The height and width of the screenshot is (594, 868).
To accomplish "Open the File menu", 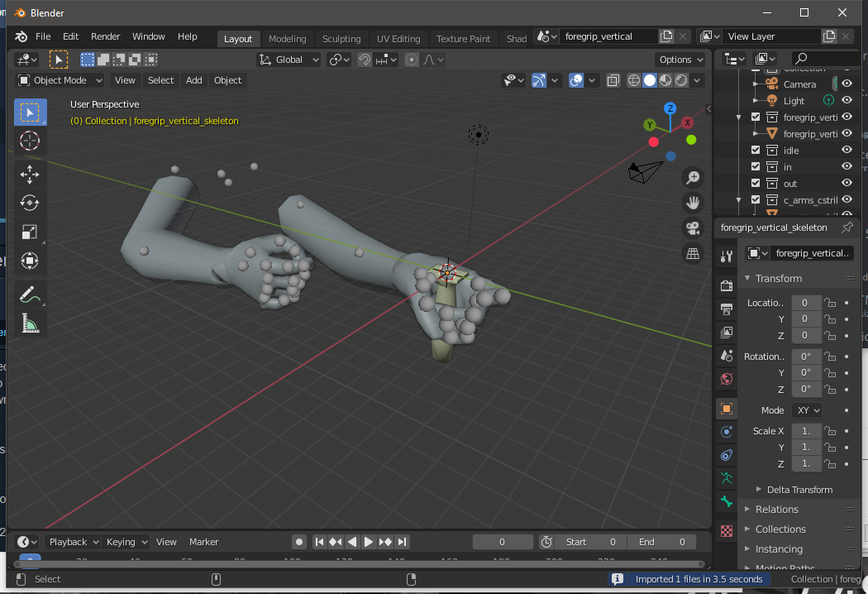I will [x=43, y=36].
